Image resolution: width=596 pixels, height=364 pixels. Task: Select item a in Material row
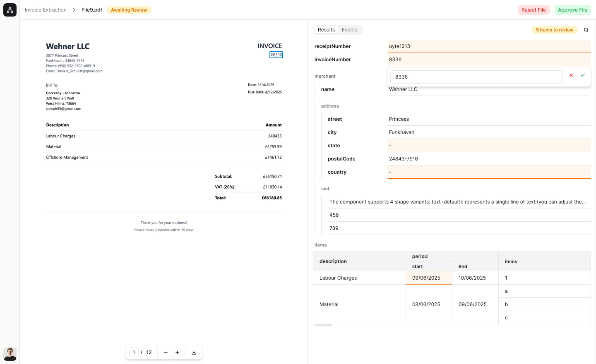click(x=545, y=291)
